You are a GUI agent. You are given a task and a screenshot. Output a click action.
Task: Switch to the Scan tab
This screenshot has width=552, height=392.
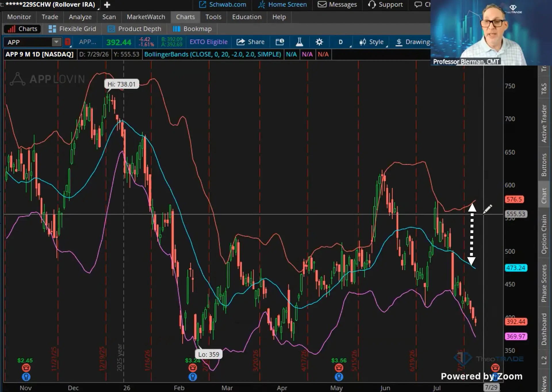point(109,17)
